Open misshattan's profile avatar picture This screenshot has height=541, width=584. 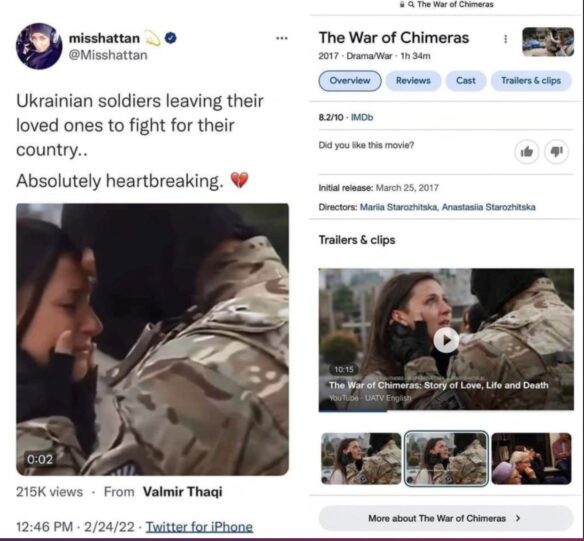click(39, 46)
